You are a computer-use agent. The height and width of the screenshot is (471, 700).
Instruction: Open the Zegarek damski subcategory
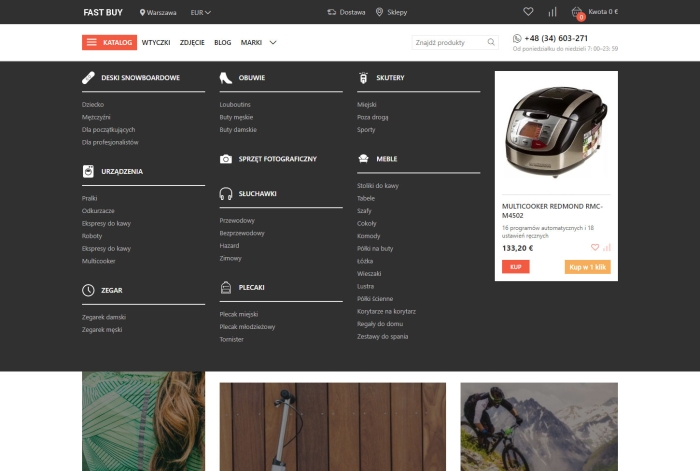[104, 317]
